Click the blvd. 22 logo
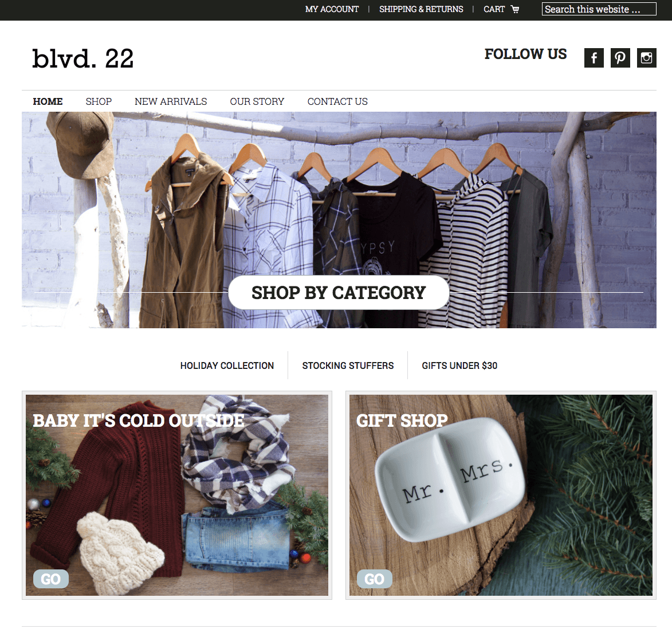 [x=82, y=58]
